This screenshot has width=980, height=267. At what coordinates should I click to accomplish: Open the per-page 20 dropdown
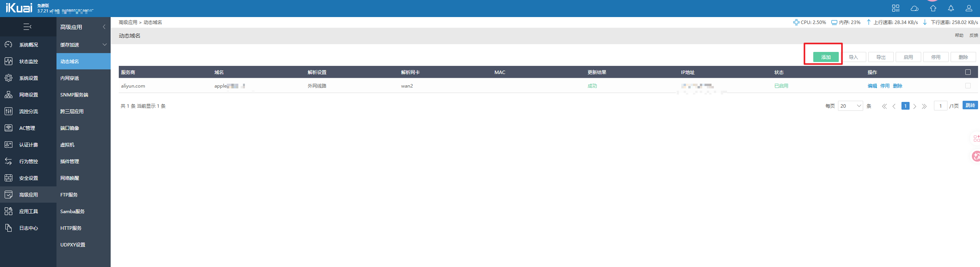tap(850, 106)
